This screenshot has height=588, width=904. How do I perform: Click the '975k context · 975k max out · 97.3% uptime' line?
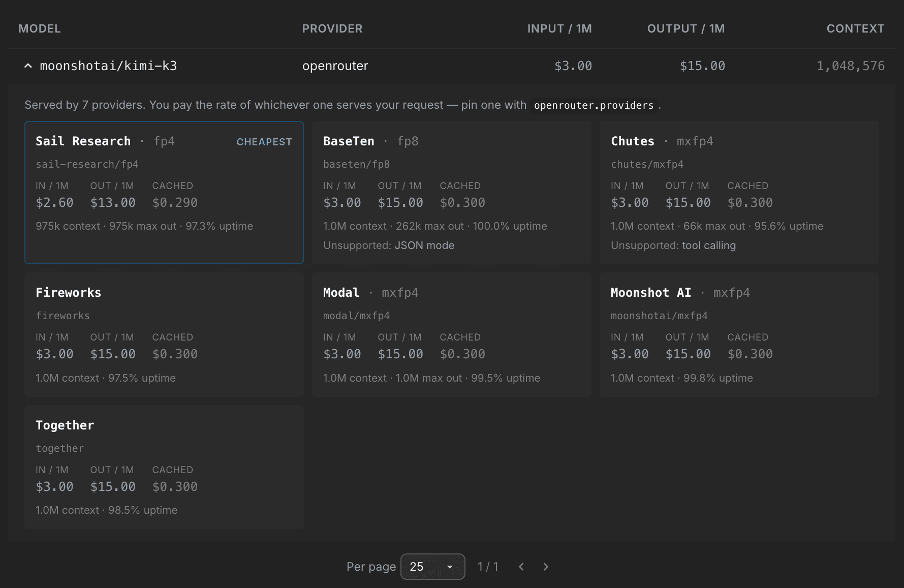coord(144,226)
